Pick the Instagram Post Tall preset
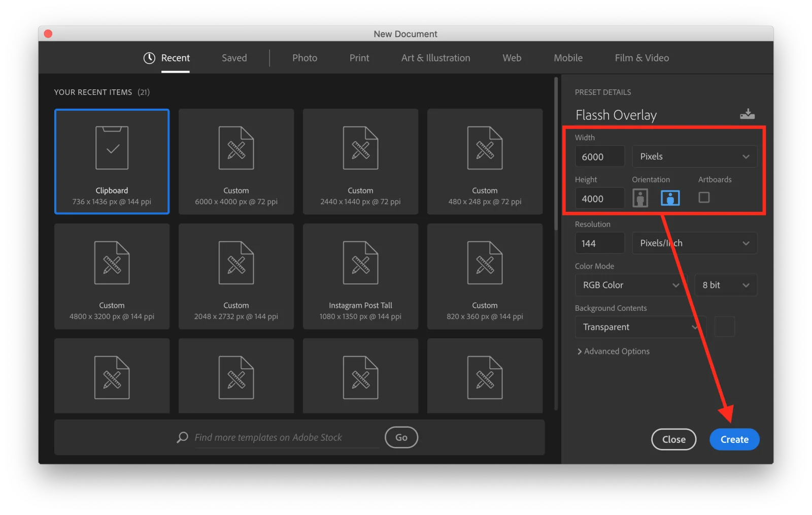 (360, 276)
